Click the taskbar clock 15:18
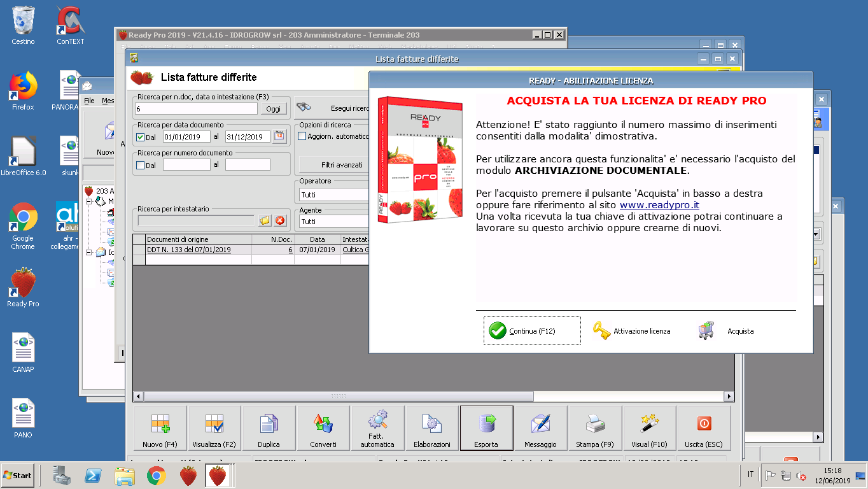Image resolution: width=868 pixels, height=489 pixels. [832, 471]
